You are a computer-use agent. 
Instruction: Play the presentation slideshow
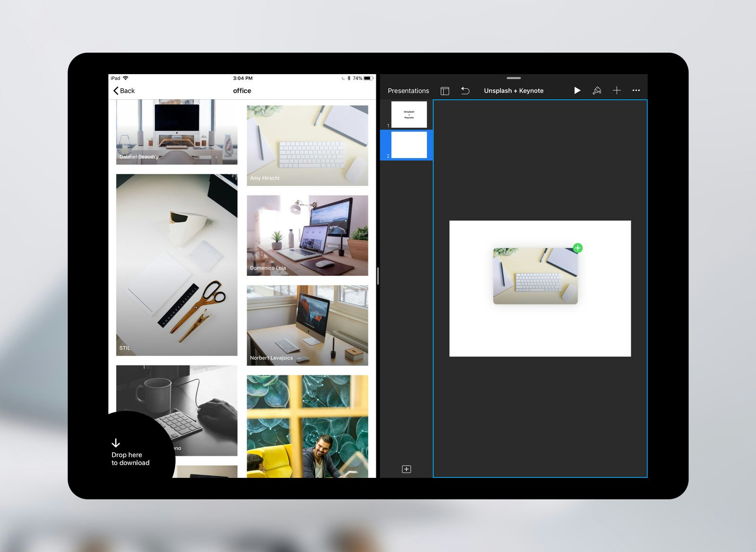577,90
